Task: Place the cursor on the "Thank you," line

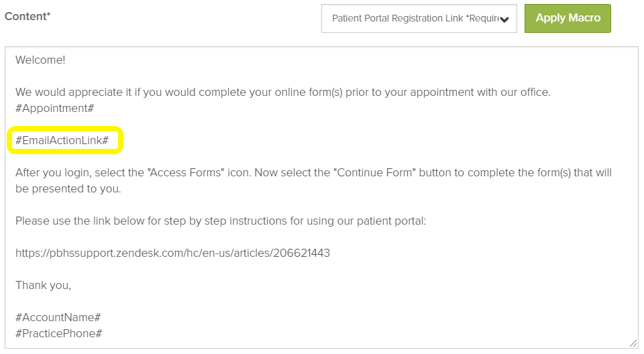Action: (43, 286)
